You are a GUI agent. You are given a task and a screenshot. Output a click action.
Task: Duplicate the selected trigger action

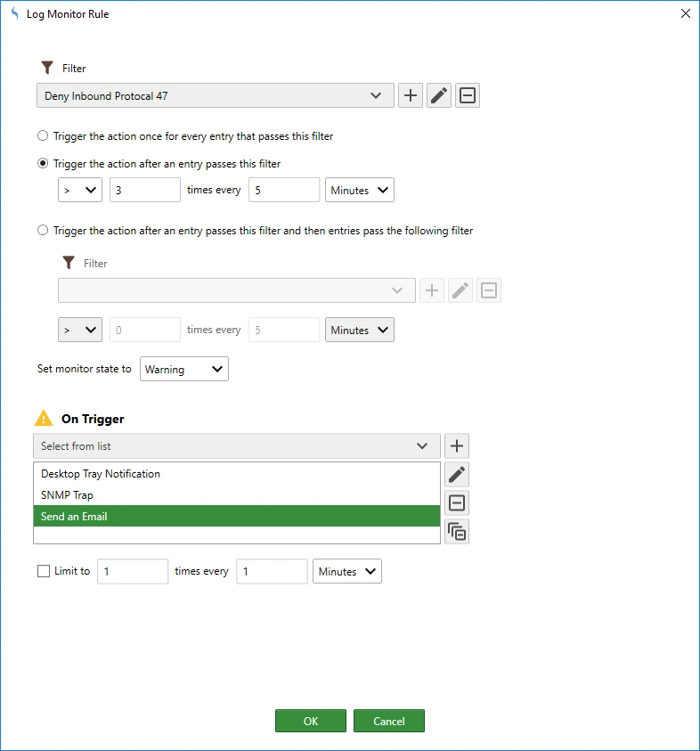click(x=457, y=532)
